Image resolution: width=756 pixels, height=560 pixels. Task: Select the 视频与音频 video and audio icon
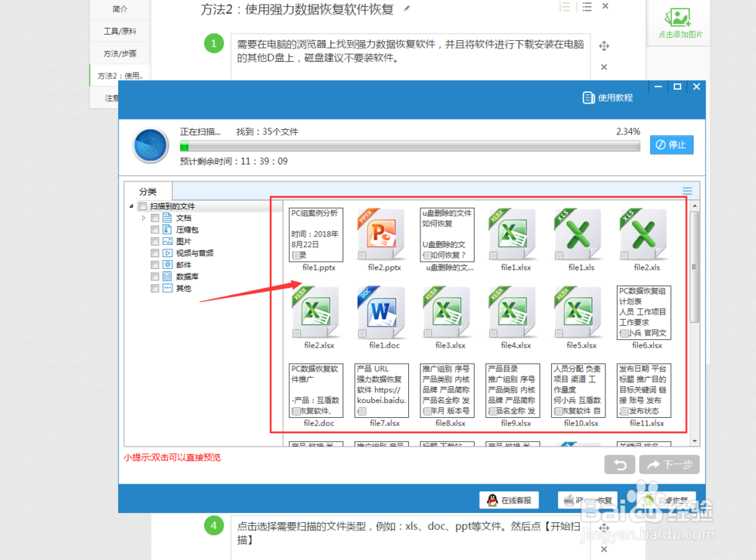click(167, 252)
